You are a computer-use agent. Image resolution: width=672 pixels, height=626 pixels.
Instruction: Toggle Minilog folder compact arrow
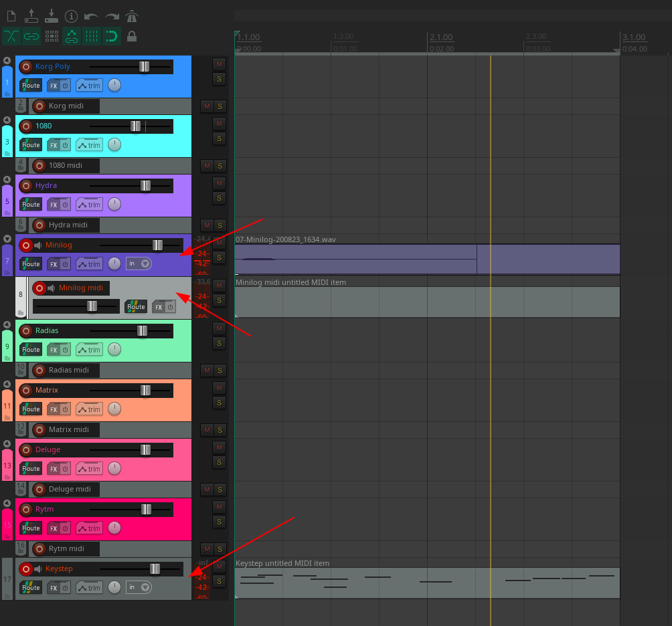click(7, 239)
